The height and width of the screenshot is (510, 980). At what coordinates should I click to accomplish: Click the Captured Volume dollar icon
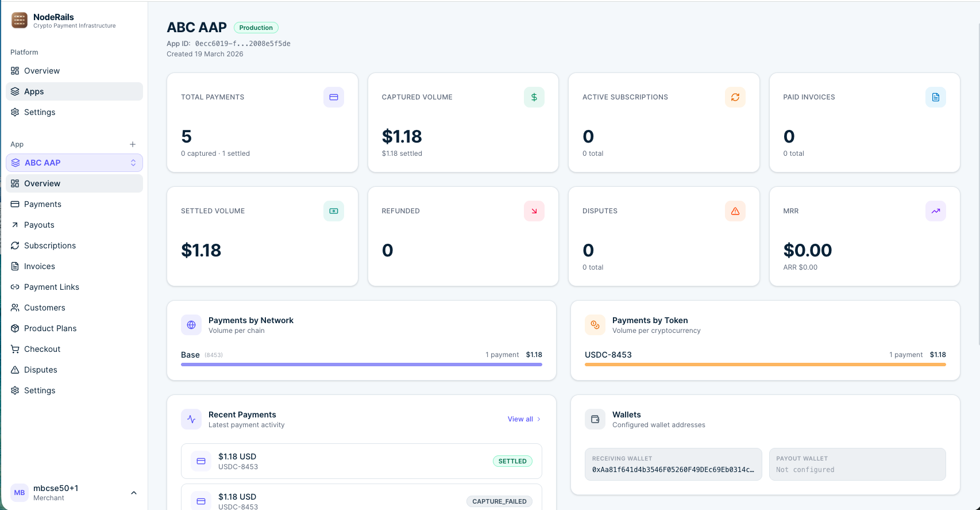pos(534,97)
